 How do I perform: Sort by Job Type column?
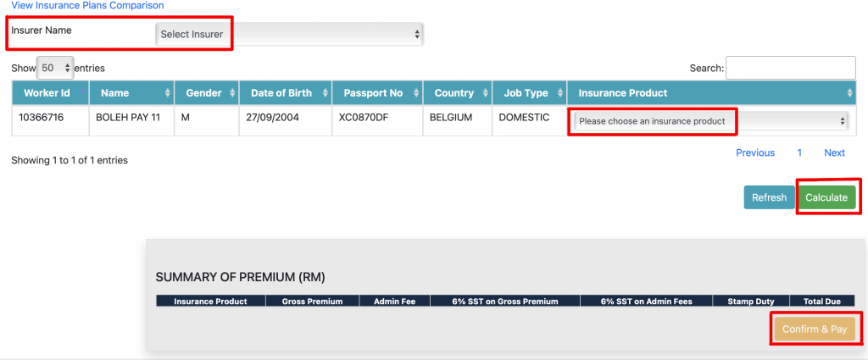[x=528, y=92]
